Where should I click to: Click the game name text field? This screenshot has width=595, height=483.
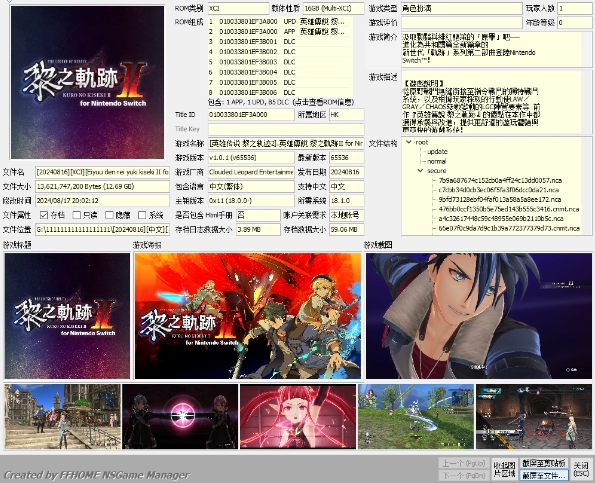[286, 143]
